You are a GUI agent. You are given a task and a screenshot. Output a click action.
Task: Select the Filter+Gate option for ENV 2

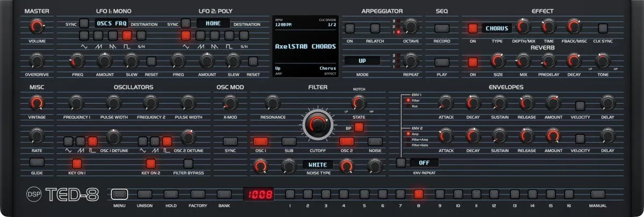click(x=417, y=145)
